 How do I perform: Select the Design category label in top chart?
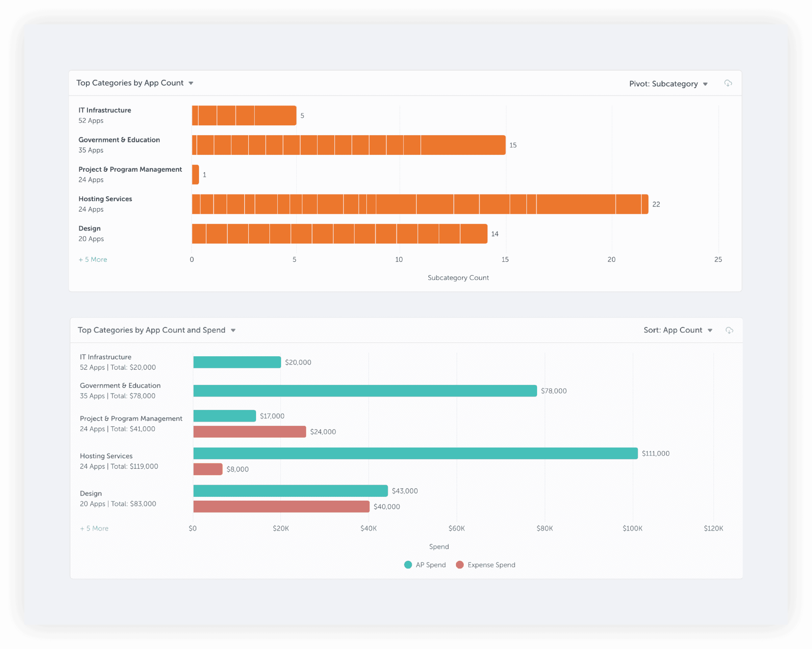[x=90, y=229]
